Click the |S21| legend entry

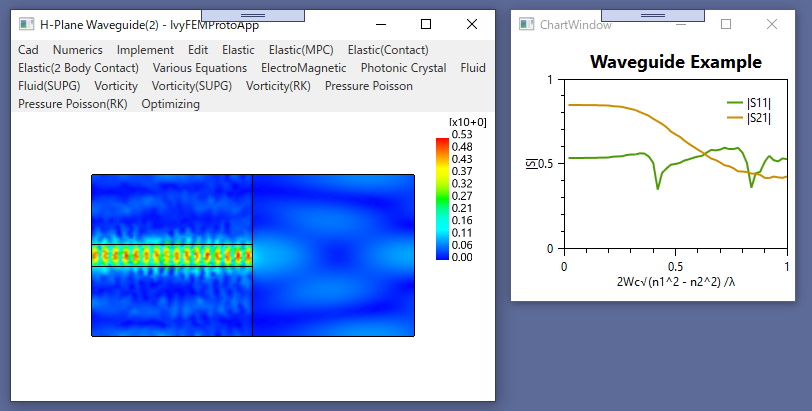pos(749,118)
